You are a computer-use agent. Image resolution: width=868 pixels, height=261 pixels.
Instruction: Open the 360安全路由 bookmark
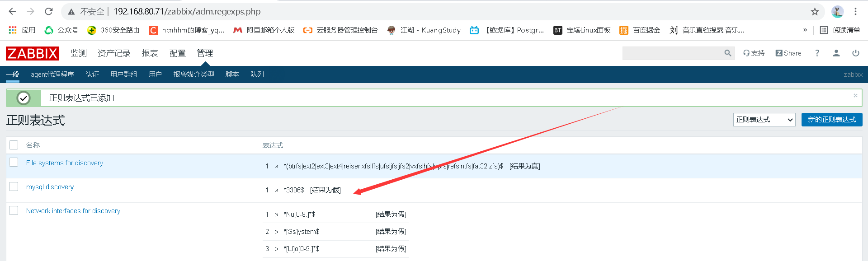[x=113, y=30]
